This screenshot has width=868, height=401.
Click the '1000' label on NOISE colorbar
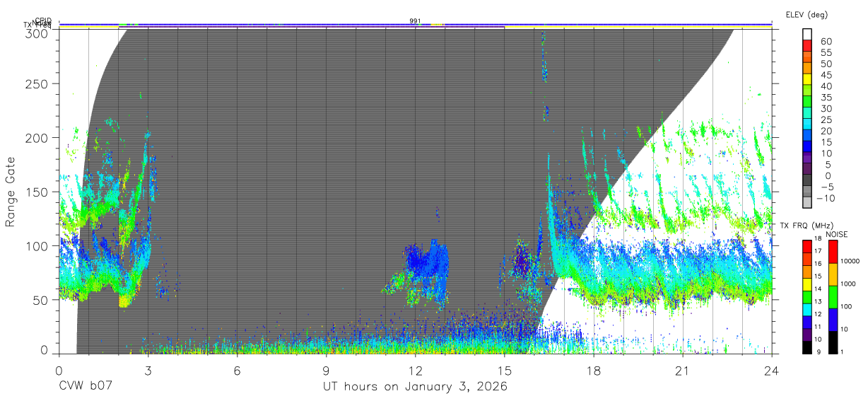point(848,284)
